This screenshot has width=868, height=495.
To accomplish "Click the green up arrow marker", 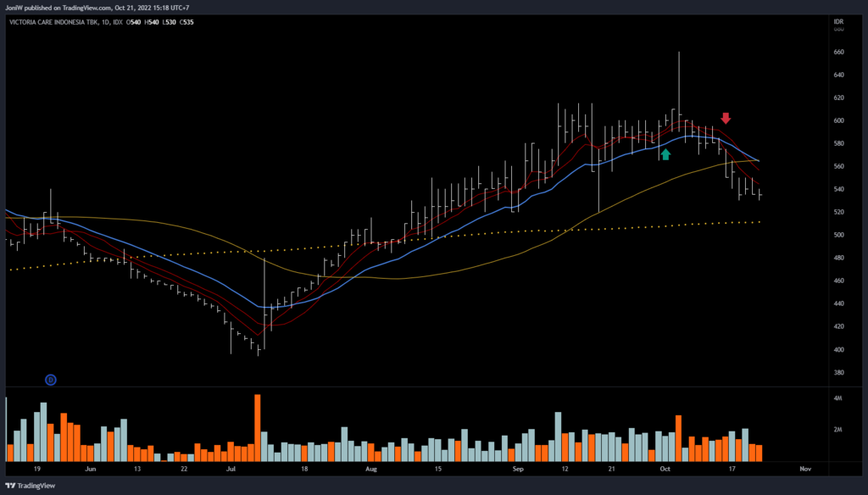I will click(x=665, y=153).
